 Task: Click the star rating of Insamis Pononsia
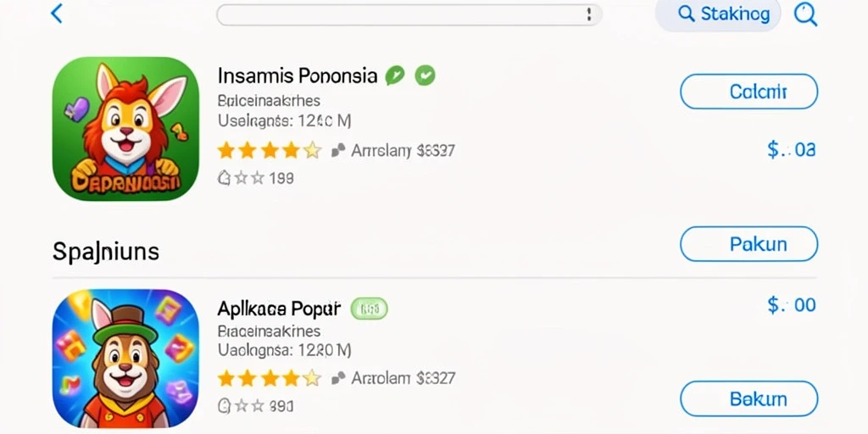coord(269,150)
